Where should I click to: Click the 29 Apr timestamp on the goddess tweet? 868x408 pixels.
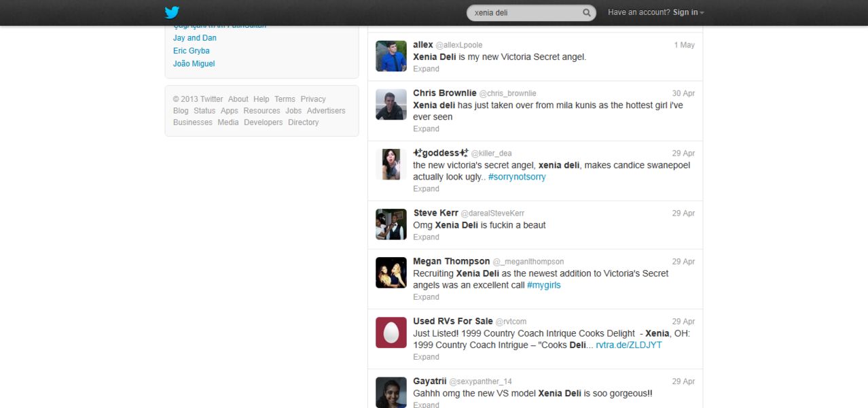pos(683,153)
